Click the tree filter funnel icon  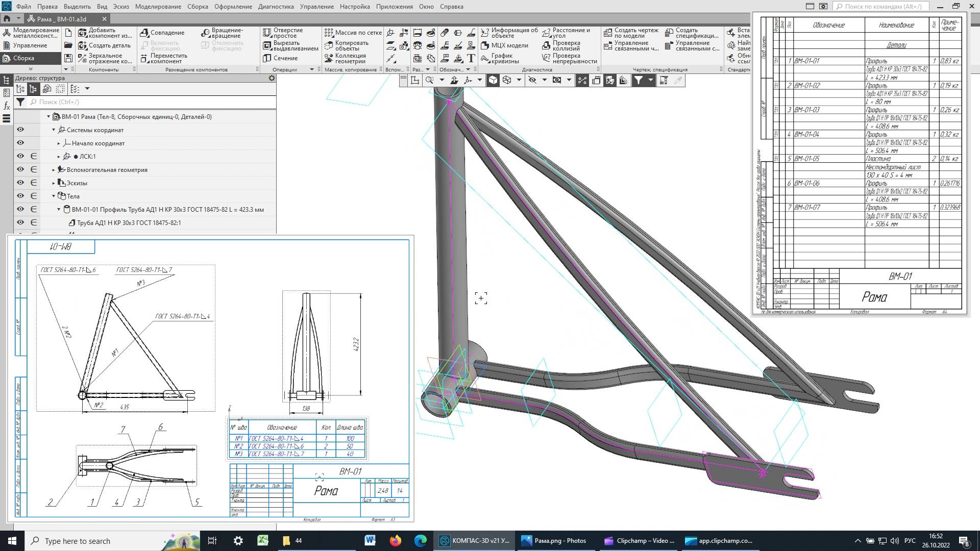20,102
